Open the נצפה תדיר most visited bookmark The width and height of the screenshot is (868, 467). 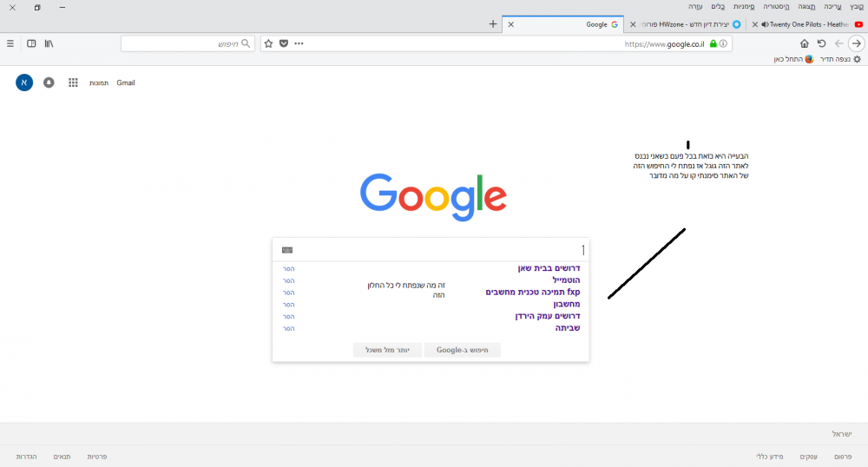pyautogui.click(x=840, y=59)
